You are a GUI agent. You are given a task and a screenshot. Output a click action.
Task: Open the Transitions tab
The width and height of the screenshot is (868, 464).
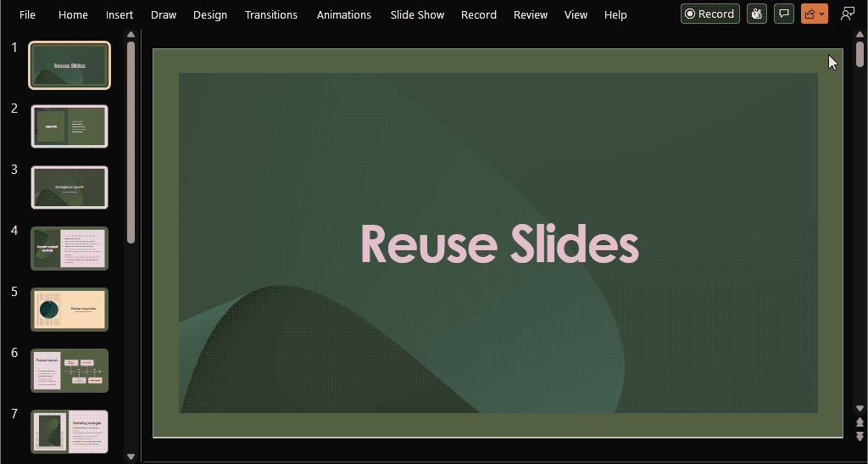pyautogui.click(x=271, y=15)
